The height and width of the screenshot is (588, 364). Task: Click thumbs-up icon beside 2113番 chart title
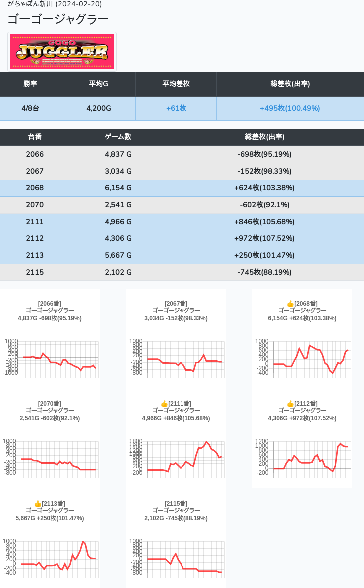coord(38,504)
